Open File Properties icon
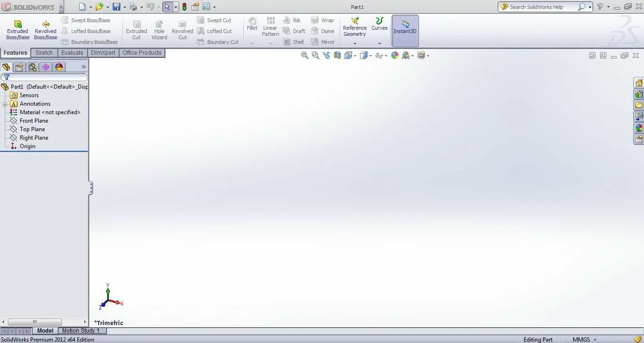Screen dimensions: 644x343 point(195,7)
